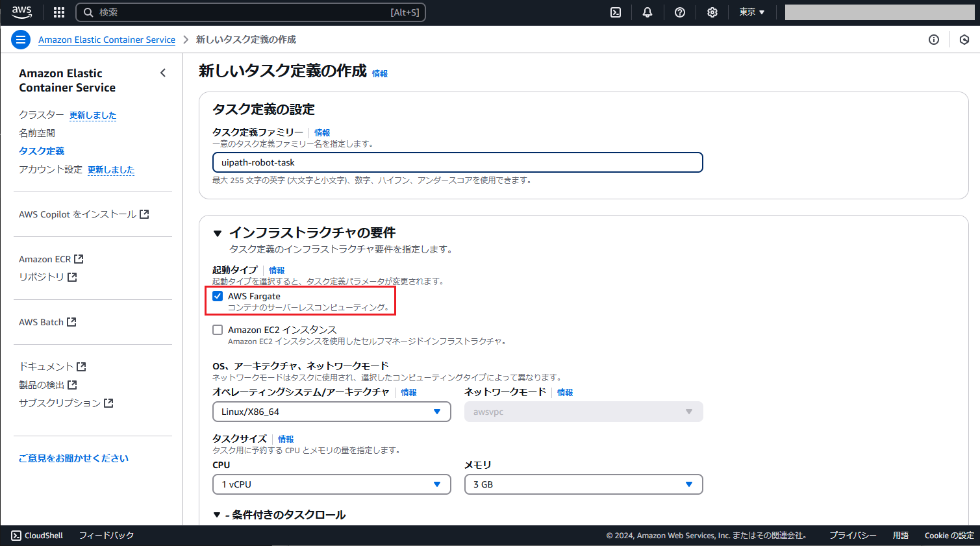Open the 3 GB memory dropdown
Image resolution: width=980 pixels, height=546 pixels.
coord(584,484)
